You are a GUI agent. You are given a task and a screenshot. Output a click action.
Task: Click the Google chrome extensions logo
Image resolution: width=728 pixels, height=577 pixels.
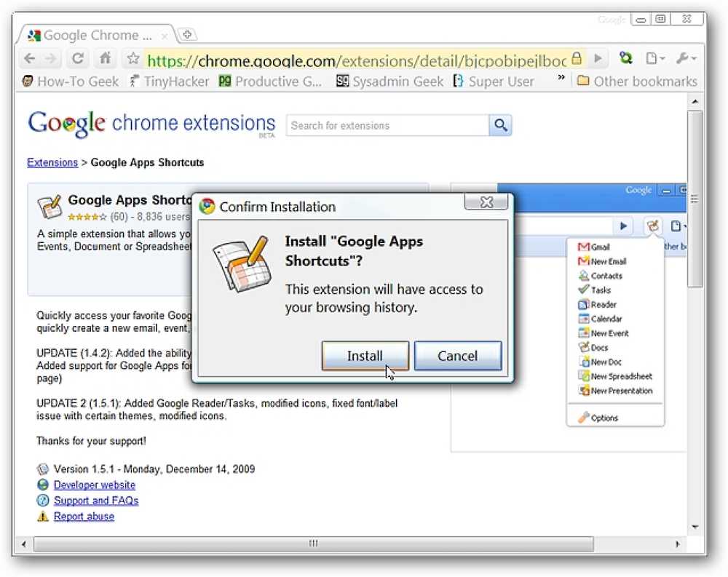(x=151, y=124)
